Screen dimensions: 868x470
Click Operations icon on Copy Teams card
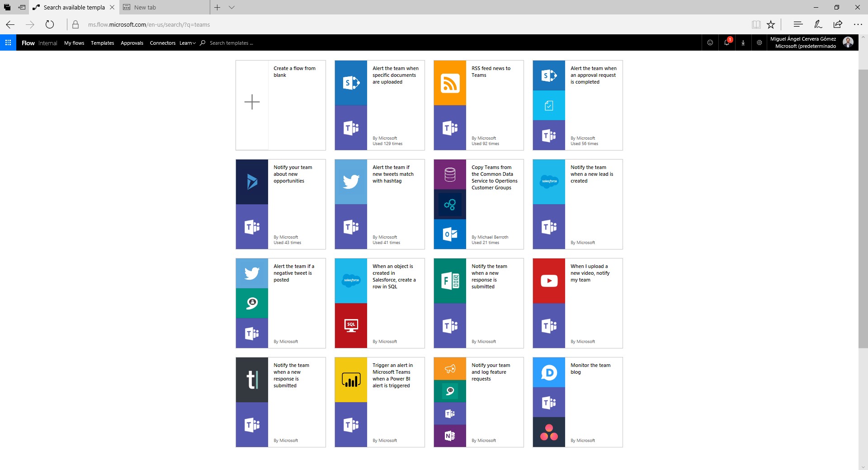coord(450,204)
